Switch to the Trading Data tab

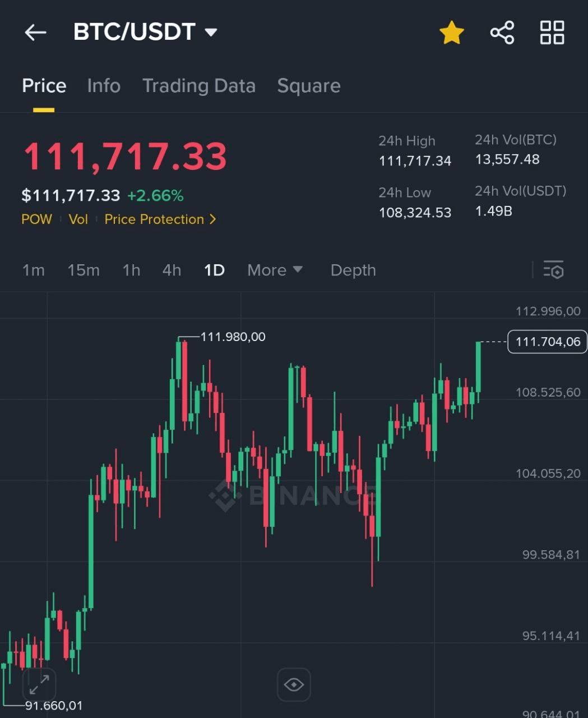pos(199,86)
